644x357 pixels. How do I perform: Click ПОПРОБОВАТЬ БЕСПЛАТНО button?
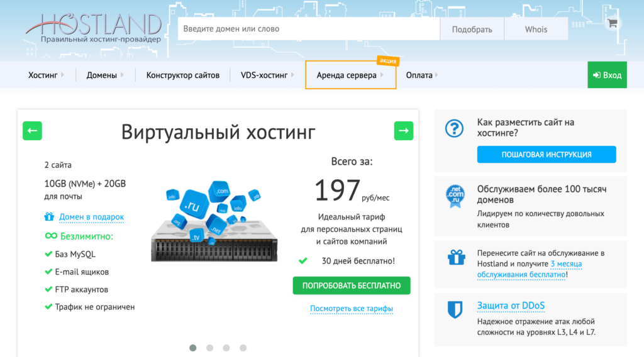(352, 285)
